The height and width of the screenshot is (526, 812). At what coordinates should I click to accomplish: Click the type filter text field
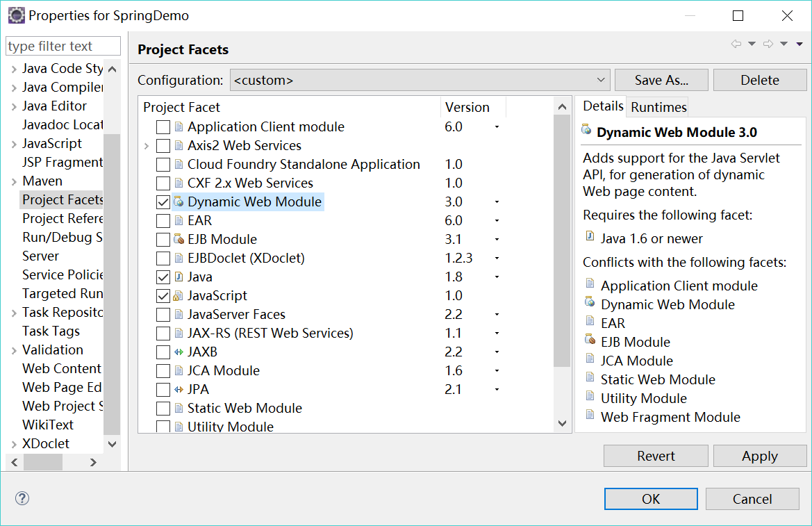(x=63, y=45)
